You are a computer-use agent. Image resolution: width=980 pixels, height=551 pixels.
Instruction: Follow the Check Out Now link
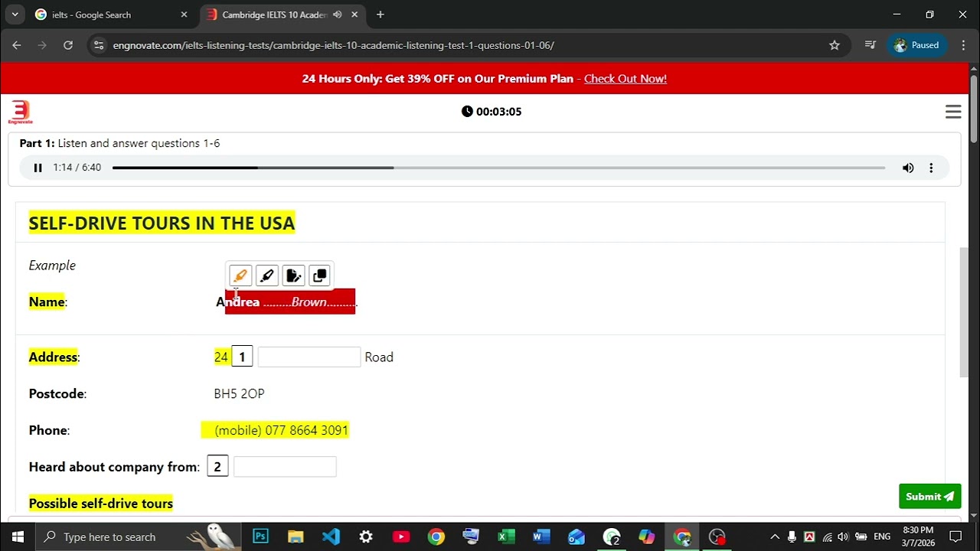(626, 79)
